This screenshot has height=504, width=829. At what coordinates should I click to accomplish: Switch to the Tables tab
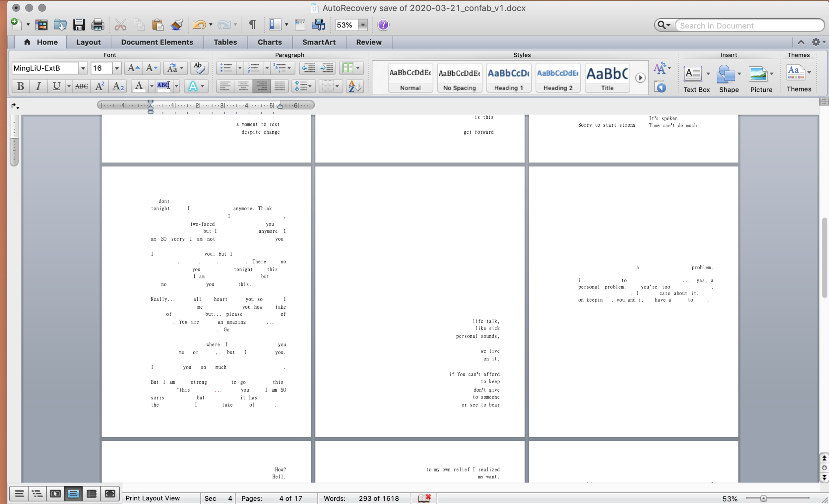pyautogui.click(x=225, y=42)
